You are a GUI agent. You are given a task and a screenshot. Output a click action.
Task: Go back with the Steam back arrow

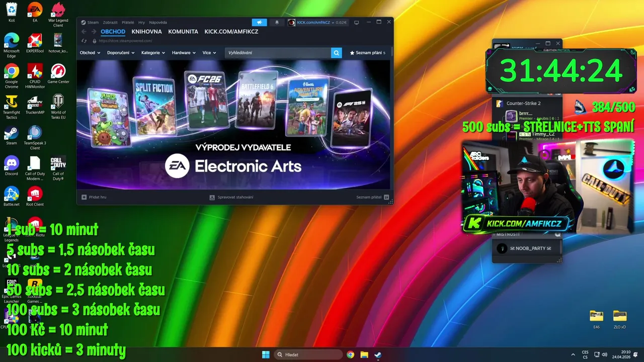85,32
